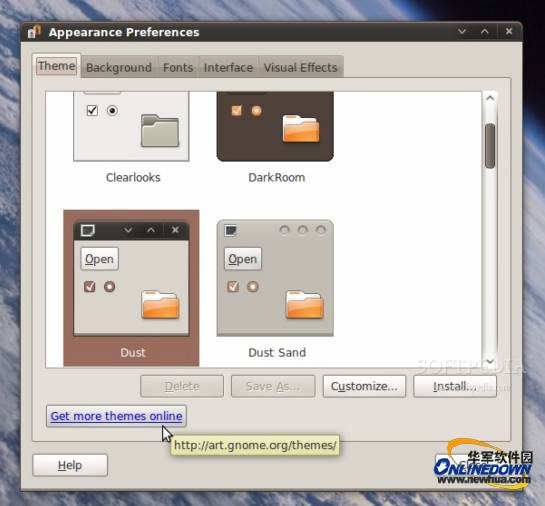Go to the Visual Effects tab
This screenshot has width=545, height=506.
click(x=301, y=67)
